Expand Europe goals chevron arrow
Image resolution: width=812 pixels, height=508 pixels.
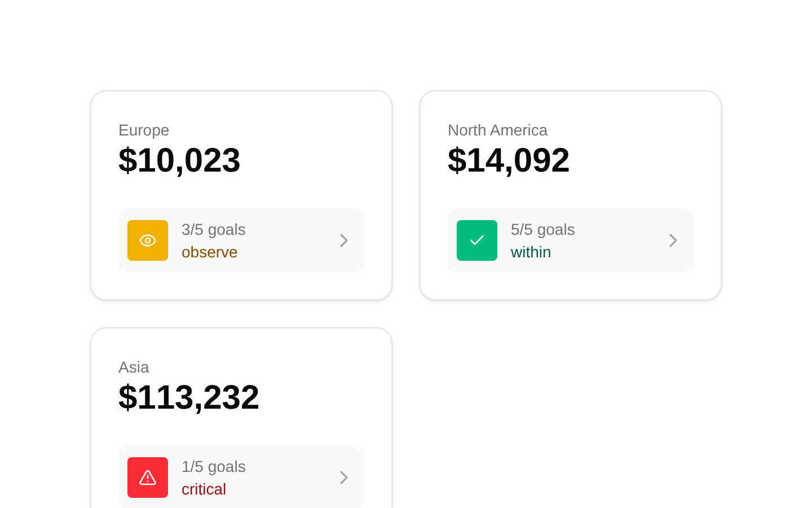[x=344, y=240]
